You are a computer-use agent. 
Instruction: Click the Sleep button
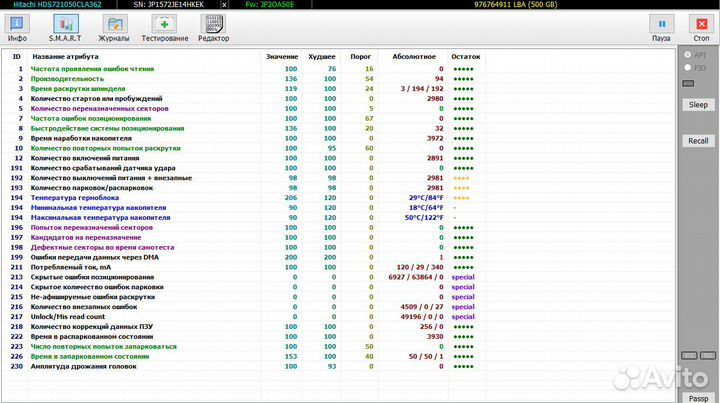pyautogui.click(x=697, y=105)
